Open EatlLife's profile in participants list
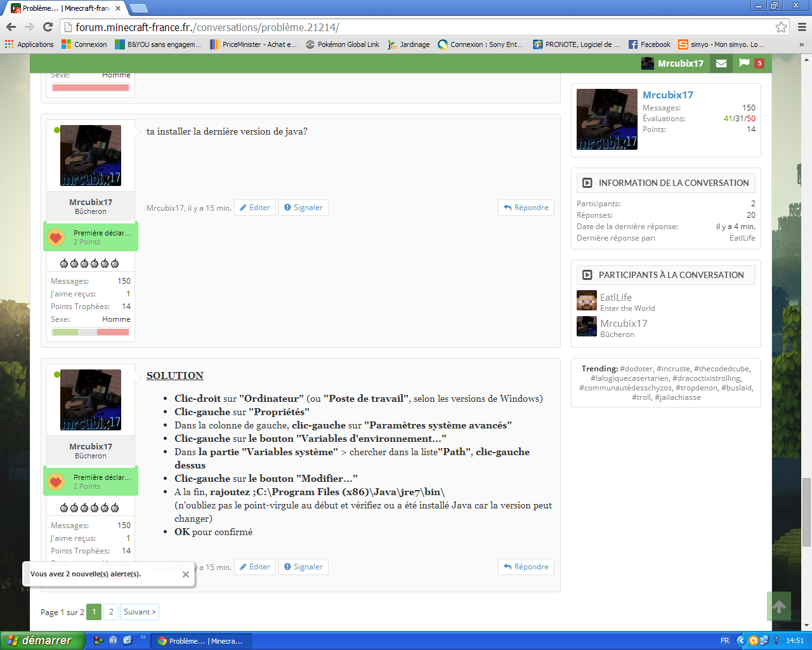This screenshot has width=812, height=650. pos(615,297)
